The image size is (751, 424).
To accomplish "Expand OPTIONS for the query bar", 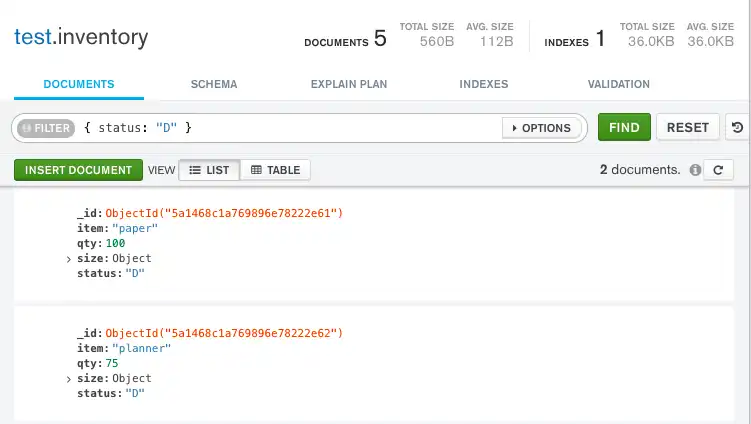I will pos(541,128).
